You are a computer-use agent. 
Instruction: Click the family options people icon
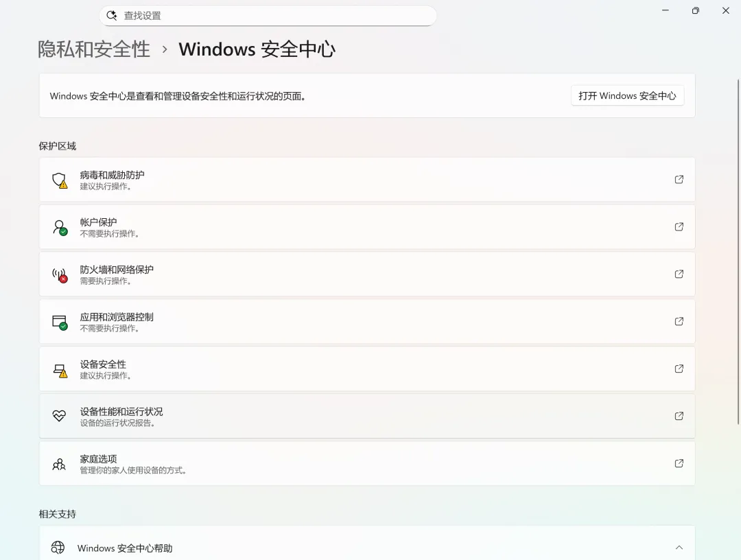pos(59,464)
